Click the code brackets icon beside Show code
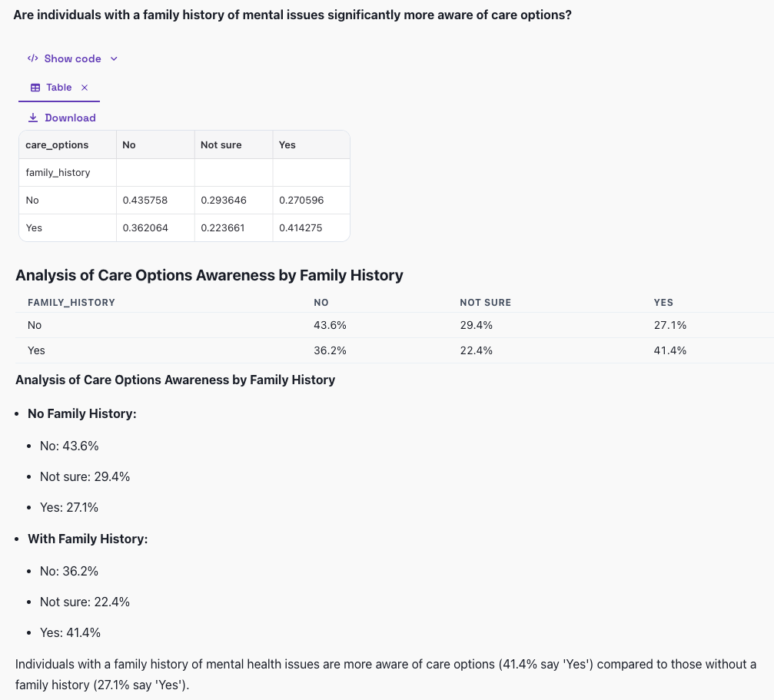The height and width of the screenshot is (700, 774). click(x=32, y=58)
